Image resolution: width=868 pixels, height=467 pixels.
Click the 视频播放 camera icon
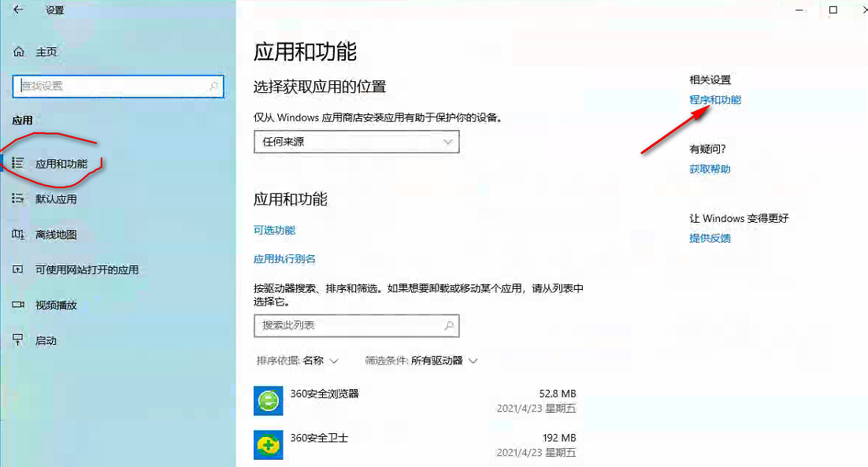pos(18,304)
